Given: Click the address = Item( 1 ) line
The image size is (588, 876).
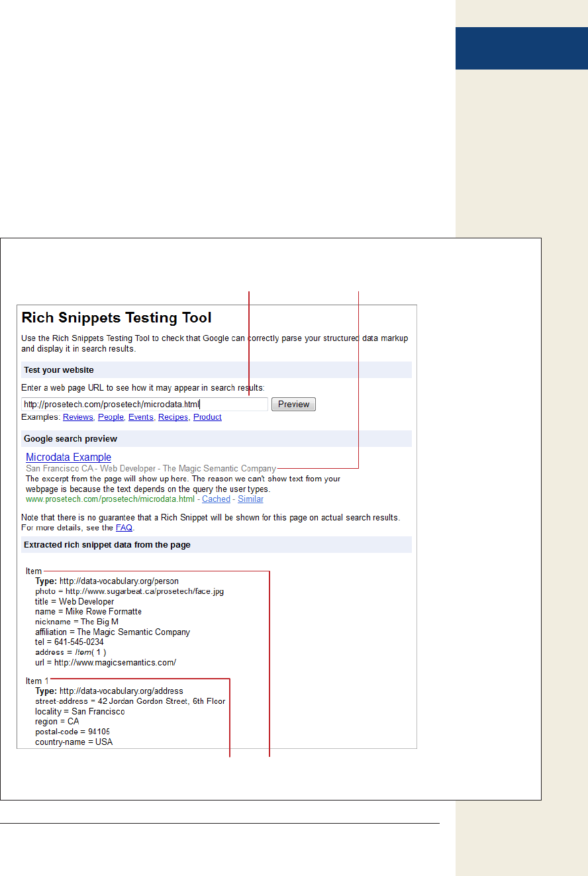Looking at the screenshot, I should click(x=71, y=652).
